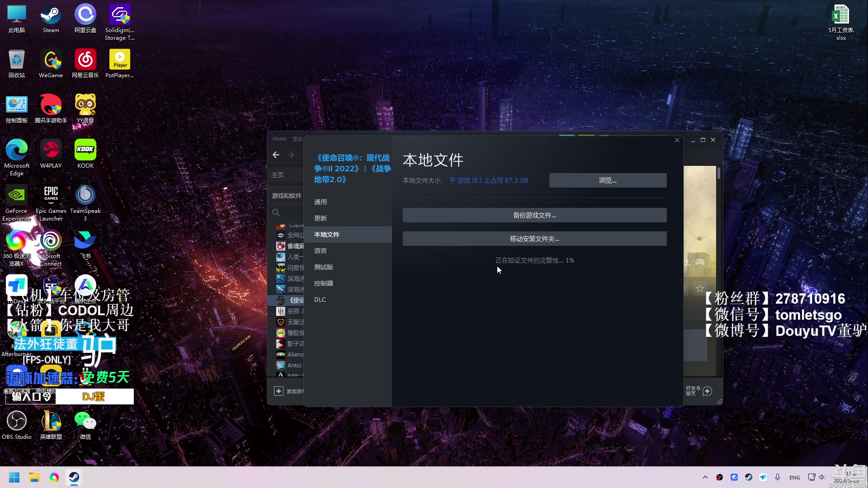
Task: Click the 添加游戏 button in Steam
Action: [289, 391]
